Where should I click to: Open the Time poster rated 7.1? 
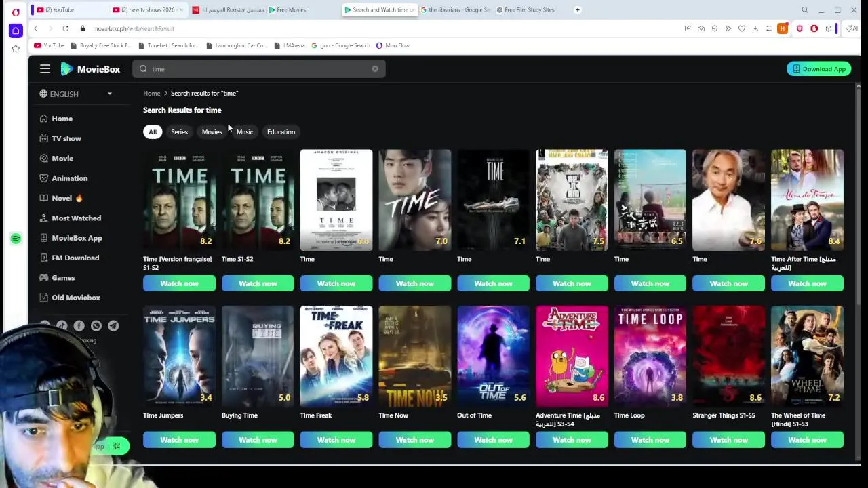pyautogui.click(x=493, y=200)
